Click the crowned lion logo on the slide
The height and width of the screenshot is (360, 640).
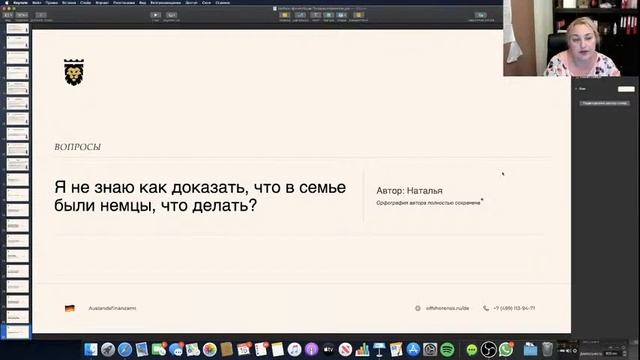click(x=74, y=72)
